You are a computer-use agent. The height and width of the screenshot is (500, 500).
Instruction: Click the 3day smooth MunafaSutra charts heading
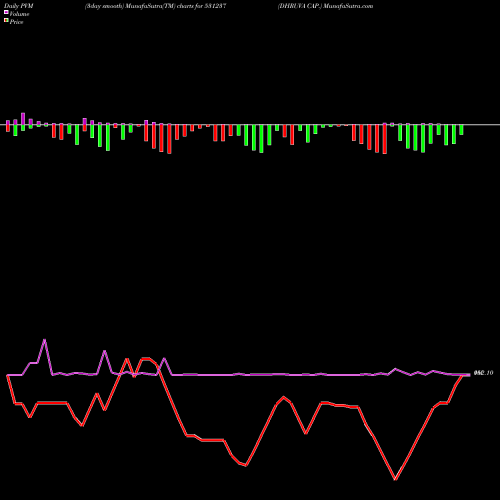(156, 6)
